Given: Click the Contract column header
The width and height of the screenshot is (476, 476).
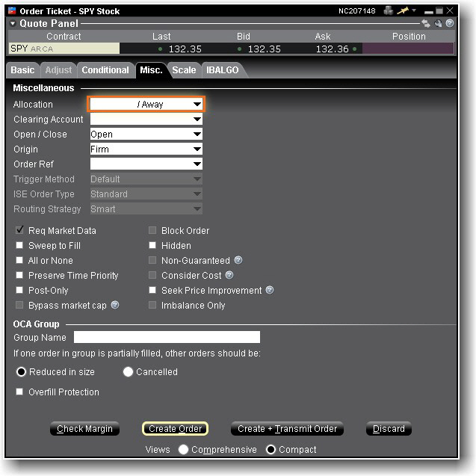Looking at the screenshot, I should coord(64,37).
